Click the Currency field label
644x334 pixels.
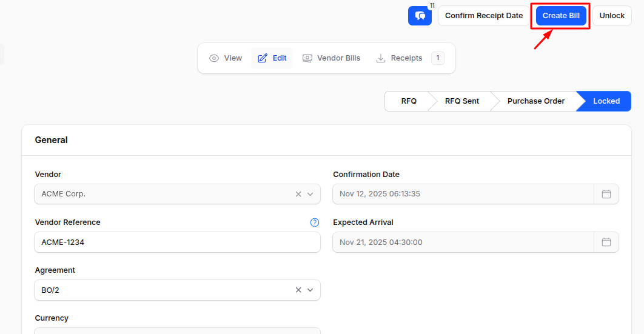[52, 318]
